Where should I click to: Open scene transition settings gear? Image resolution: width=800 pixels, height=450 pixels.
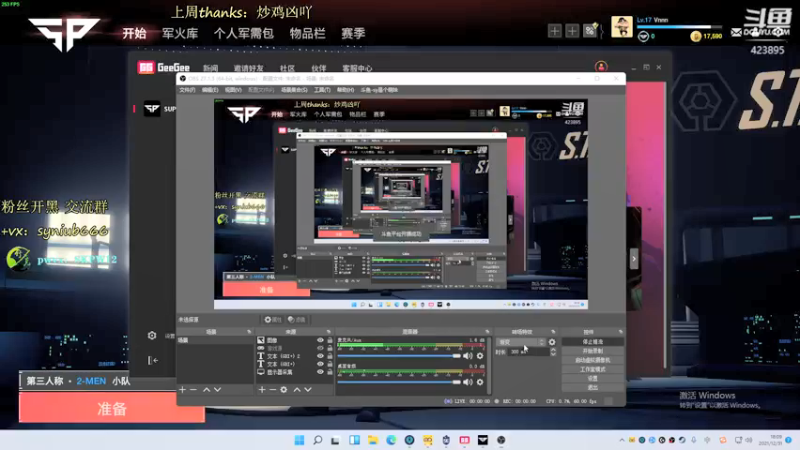(x=552, y=342)
